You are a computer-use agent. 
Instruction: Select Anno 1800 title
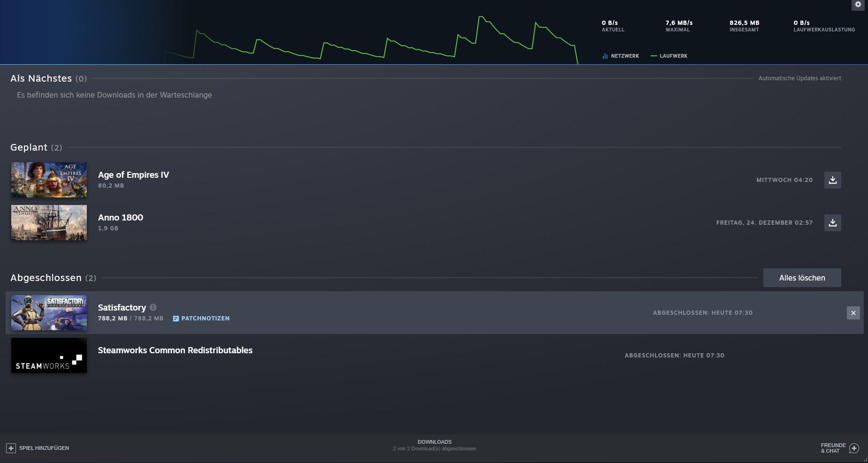(x=121, y=217)
